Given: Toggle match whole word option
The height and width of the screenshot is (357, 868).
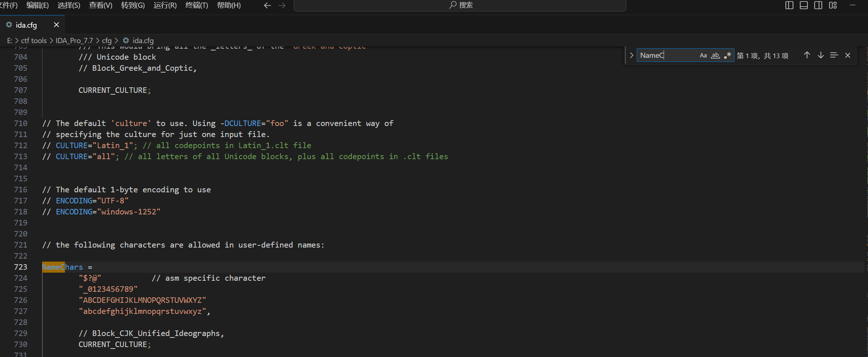Looking at the screenshot, I should point(716,55).
